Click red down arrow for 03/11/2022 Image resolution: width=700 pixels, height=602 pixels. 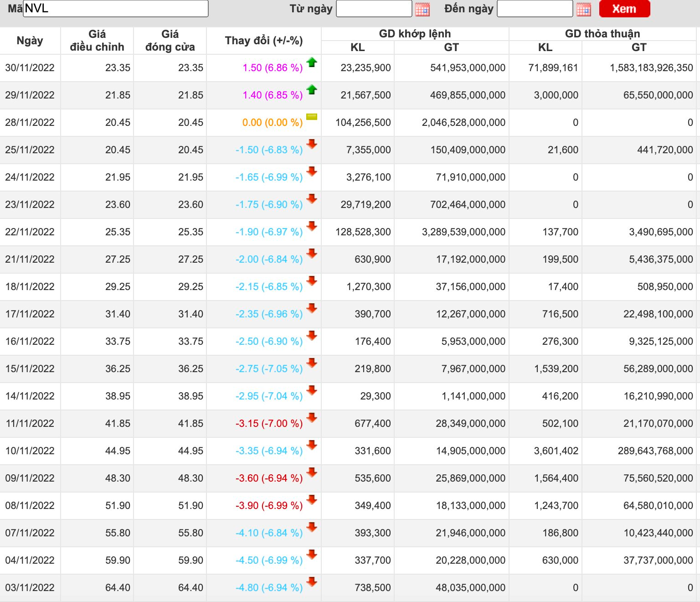pyautogui.click(x=312, y=582)
